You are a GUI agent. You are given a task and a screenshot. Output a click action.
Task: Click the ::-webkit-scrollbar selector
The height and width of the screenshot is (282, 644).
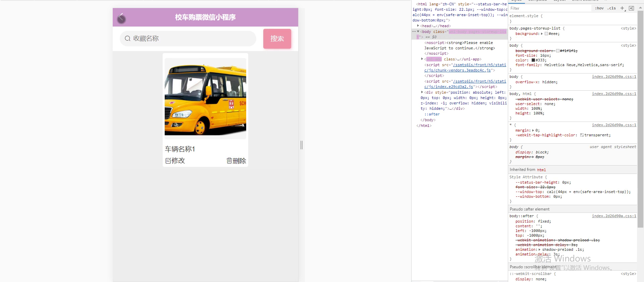(x=531, y=274)
